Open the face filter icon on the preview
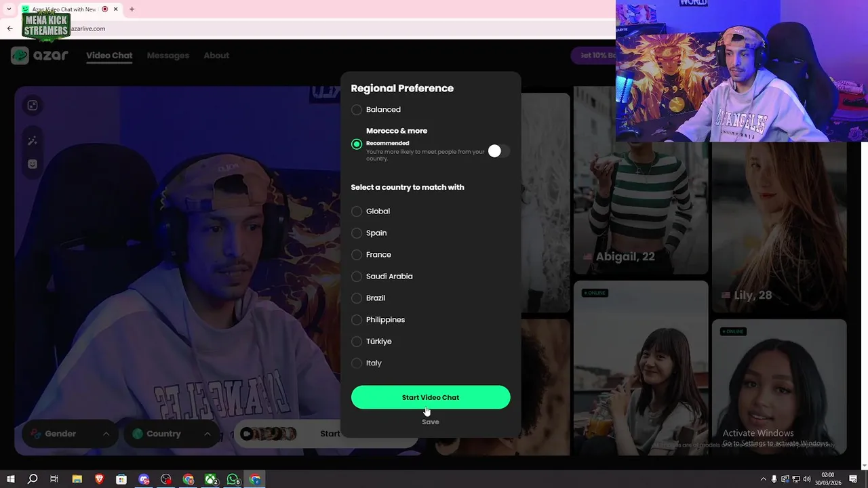This screenshot has height=488, width=868. coord(33,163)
